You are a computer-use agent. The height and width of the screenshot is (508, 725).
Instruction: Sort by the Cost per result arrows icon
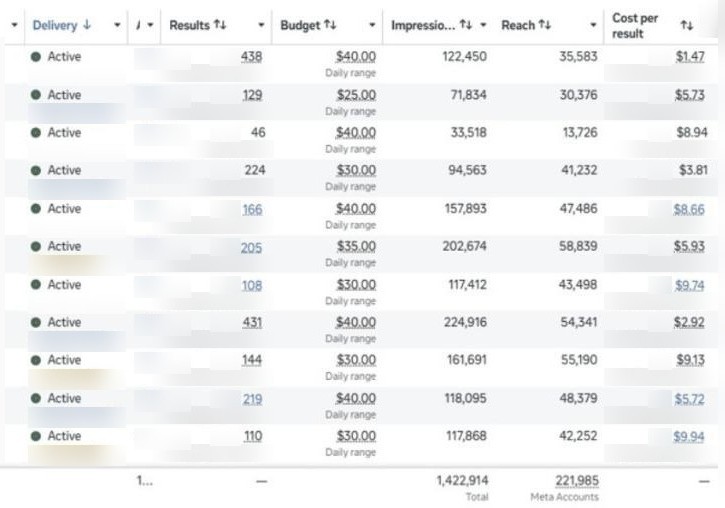pyautogui.click(x=687, y=25)
